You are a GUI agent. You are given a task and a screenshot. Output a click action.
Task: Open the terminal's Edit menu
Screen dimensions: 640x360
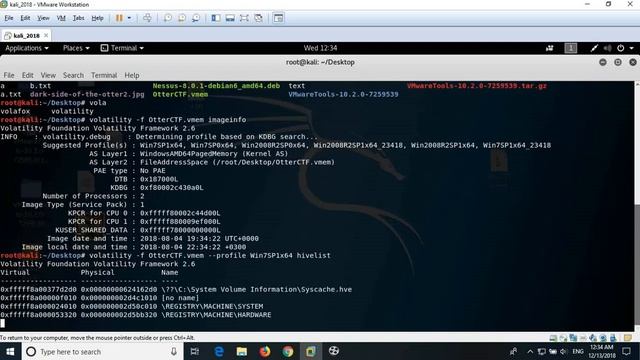click(28, 75)
